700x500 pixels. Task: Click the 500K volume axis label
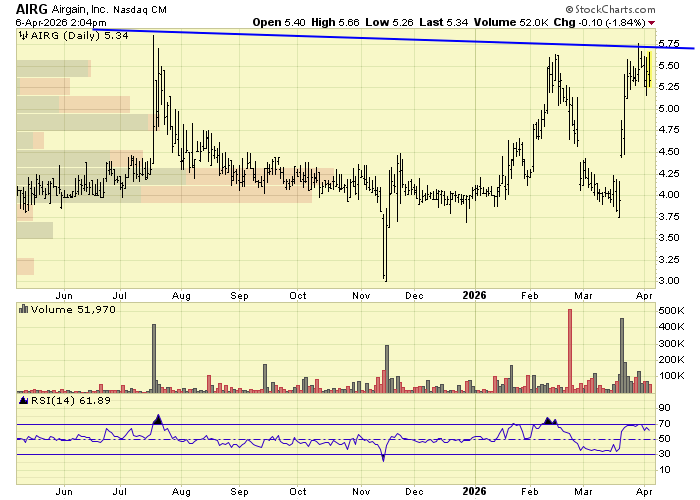(671, 310)
